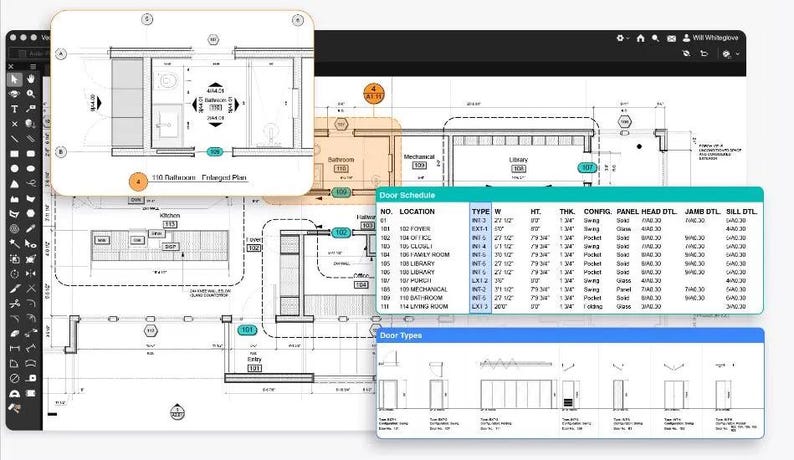Toggle the visibility eye-slash icon
Image resolution: width=794 pixels, height=460 pixels.
686,53
